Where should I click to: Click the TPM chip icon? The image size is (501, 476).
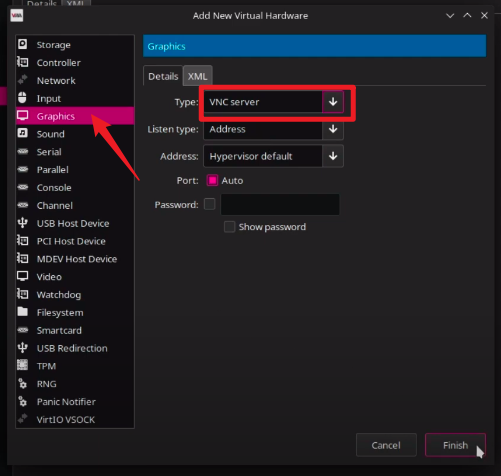tap(23, 365)
